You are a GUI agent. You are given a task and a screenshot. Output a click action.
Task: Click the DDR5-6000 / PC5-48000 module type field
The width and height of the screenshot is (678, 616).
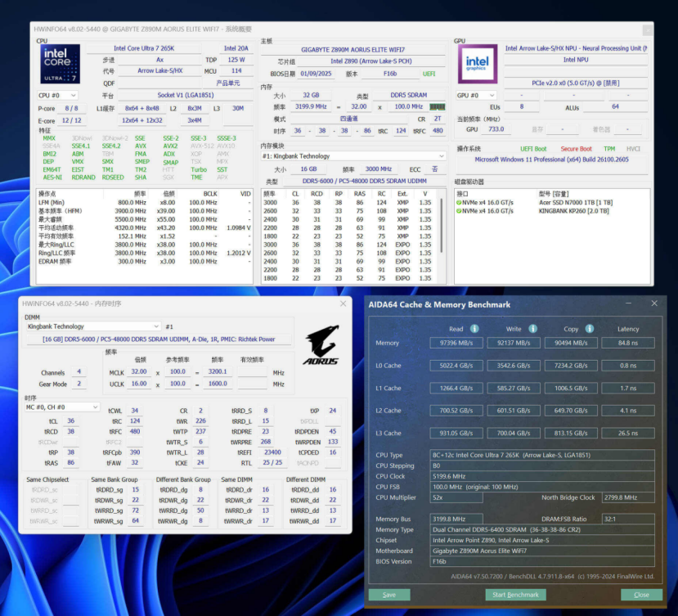(365, 181)
